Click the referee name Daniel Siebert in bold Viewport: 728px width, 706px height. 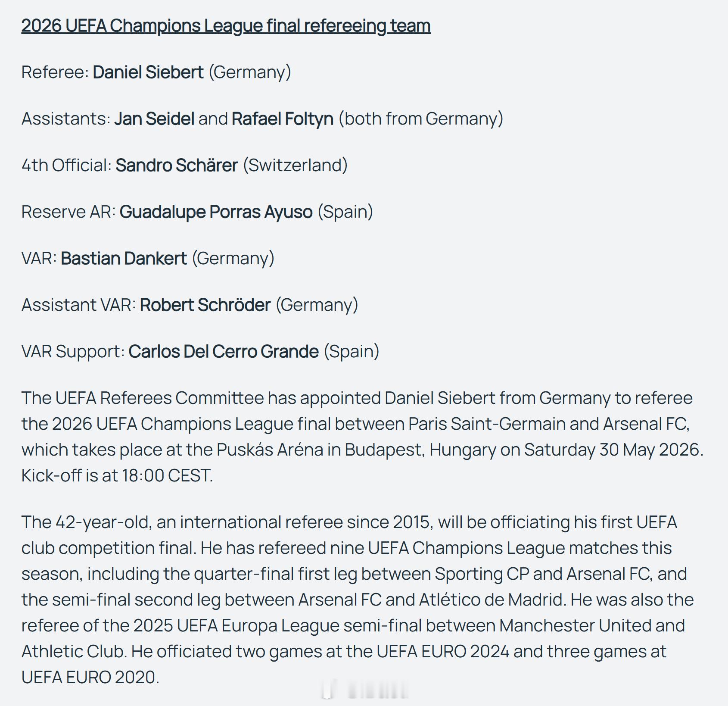click(x=148, y=72)
